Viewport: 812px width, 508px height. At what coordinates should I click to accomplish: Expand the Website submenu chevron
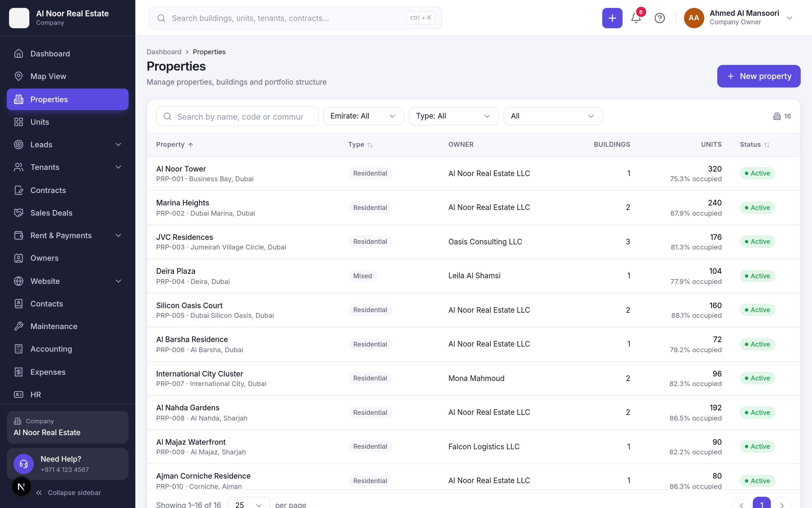[118, 281]
